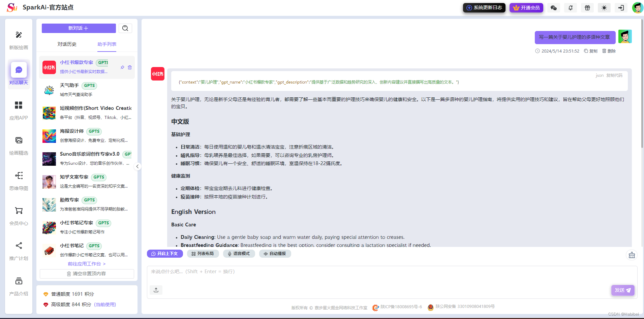The image size is (644, 319).
Task: Delete the 小红书爆款专家 assistant entry
Action: click(130, 67)
